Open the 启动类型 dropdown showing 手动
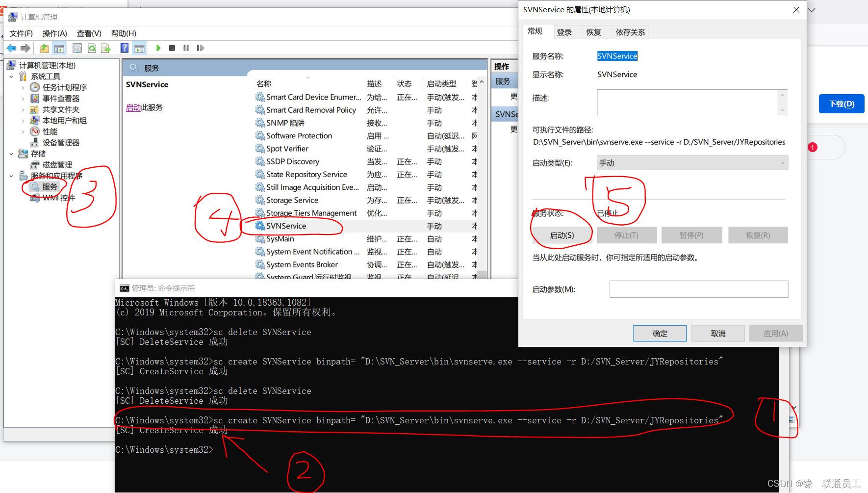 [783, 162]
